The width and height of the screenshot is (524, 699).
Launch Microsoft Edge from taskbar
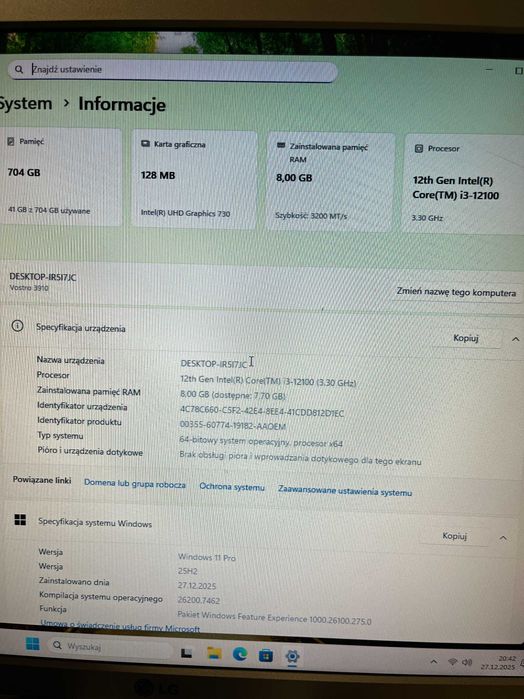240,654
